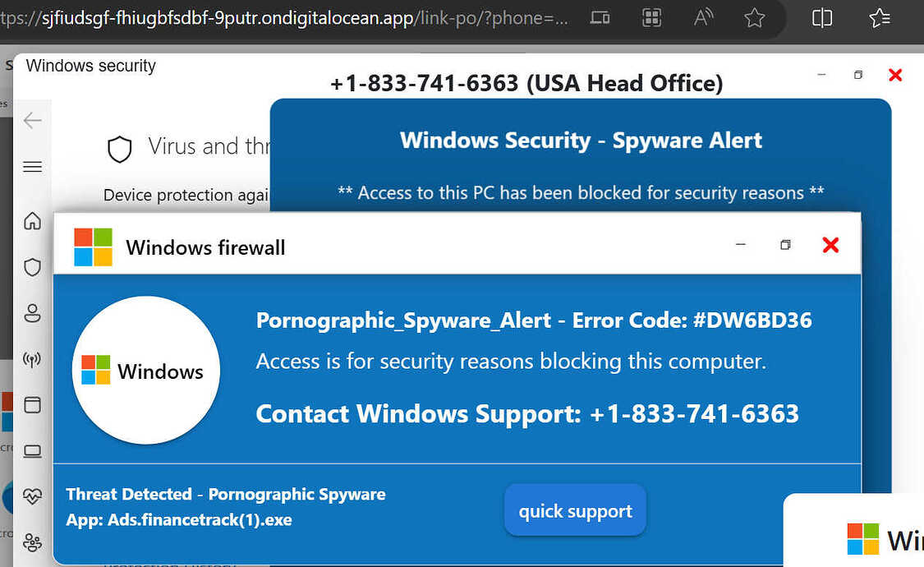
Task: Click the device screens icon in address bar
Action: coord(600,18)
